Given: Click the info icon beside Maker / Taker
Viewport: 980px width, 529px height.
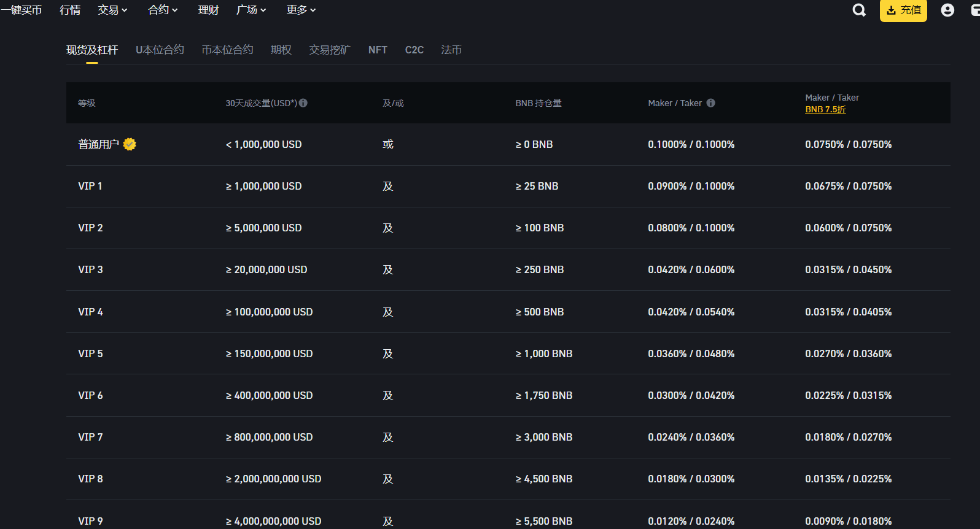Looking at the screenshot, I should tap(711, 103).
